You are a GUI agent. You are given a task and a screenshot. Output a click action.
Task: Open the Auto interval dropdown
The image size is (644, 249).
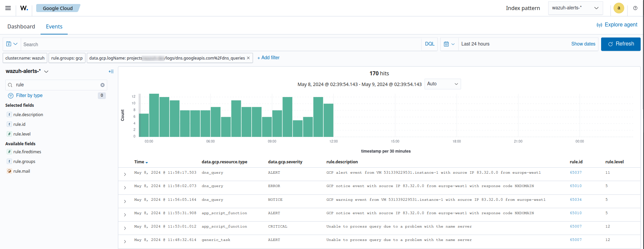coord(442,84)
